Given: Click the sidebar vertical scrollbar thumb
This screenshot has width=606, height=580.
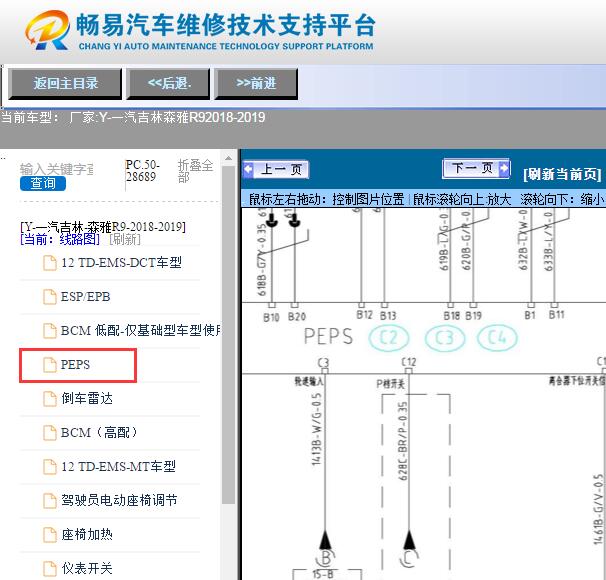Looking at the screenshot, I should [x=229, y=335].
